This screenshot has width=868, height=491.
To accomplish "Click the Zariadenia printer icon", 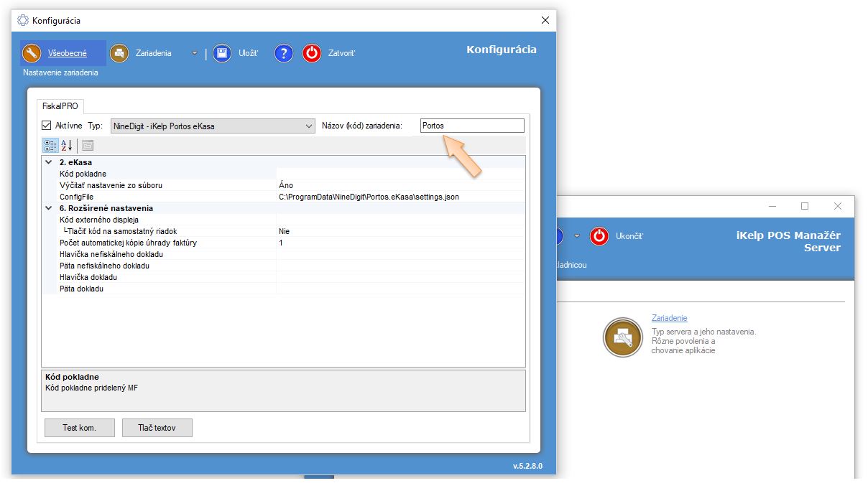I will (x=119, y=53).
